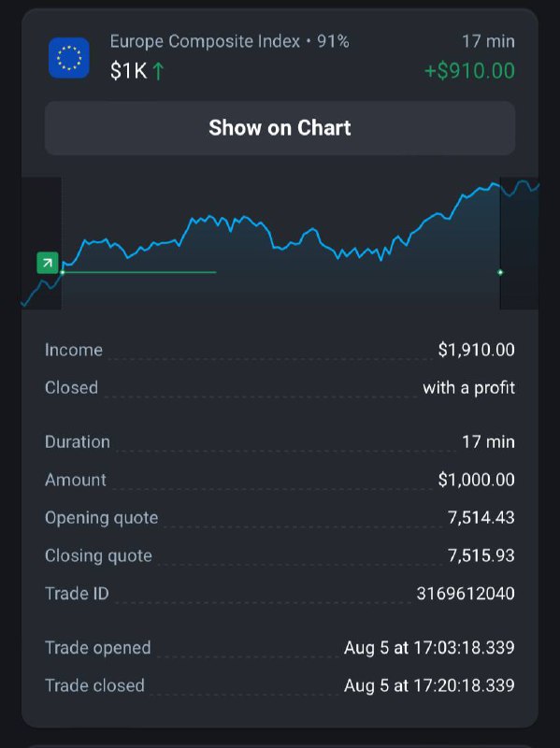The width and height of the screenshot is (560, 748).
Task: Select the Trade ID number 3169612040
Action: [466, 594]
